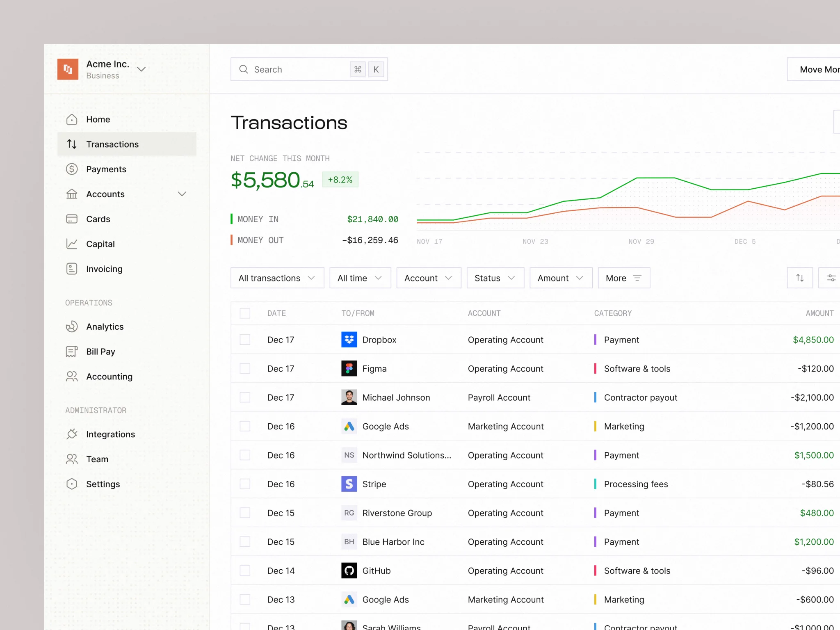Click the sort arrows button beside the filters

point(800,278)
